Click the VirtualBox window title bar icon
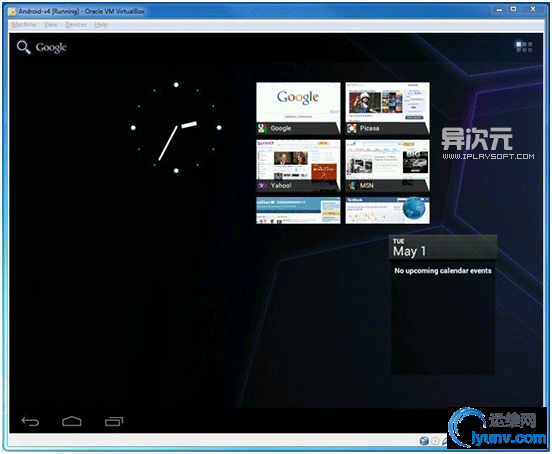Screen dimensions: 552x454 12,12
